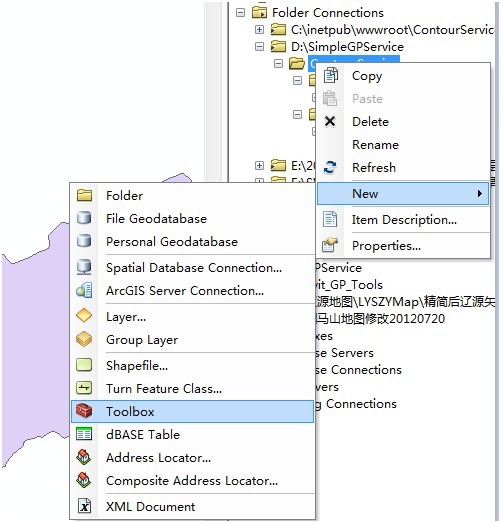Select ArcGIS Server Connection... option
The image size is (501, 523).
(x=192, y=291)
